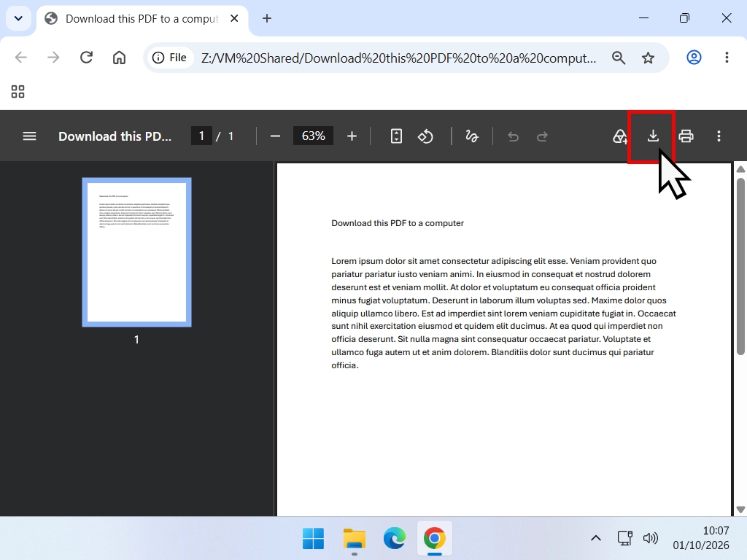The width and height of the screenshot is (747, 560).
Task: Zoom in with the plus button
Action: click(352, 136)
